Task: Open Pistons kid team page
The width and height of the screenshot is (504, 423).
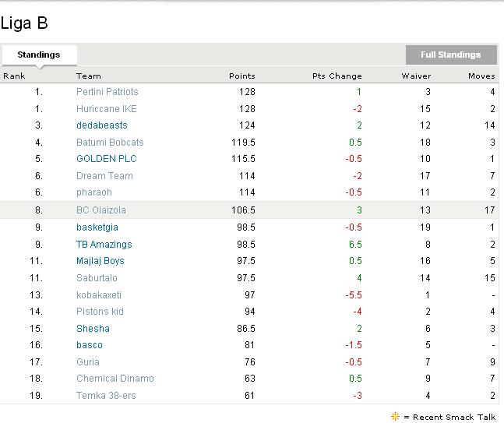Action: [x=100, y=312]
